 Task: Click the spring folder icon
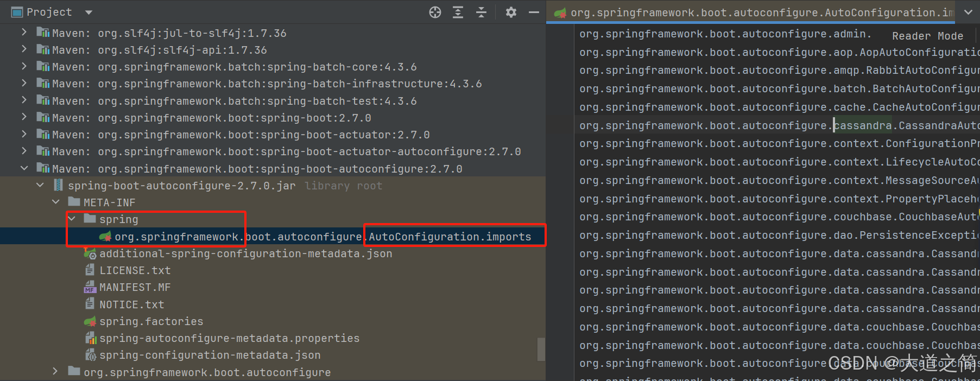pyautogui.click(x=90, y=219)
